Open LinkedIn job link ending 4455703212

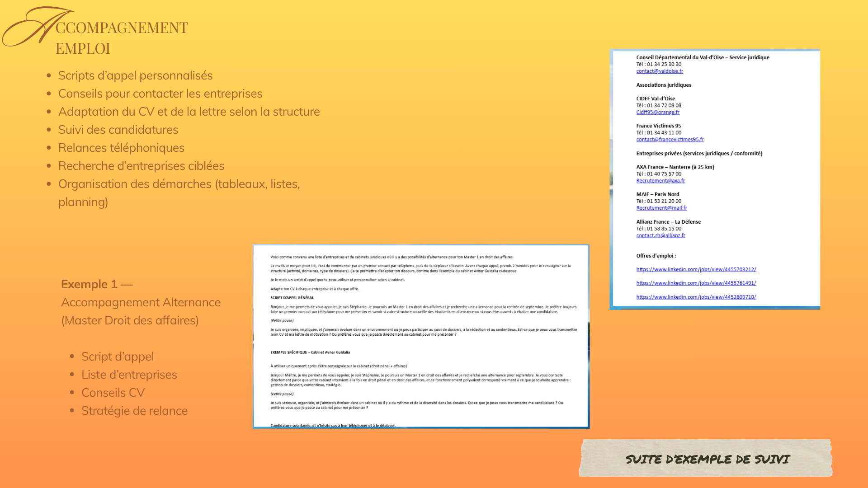696,270
